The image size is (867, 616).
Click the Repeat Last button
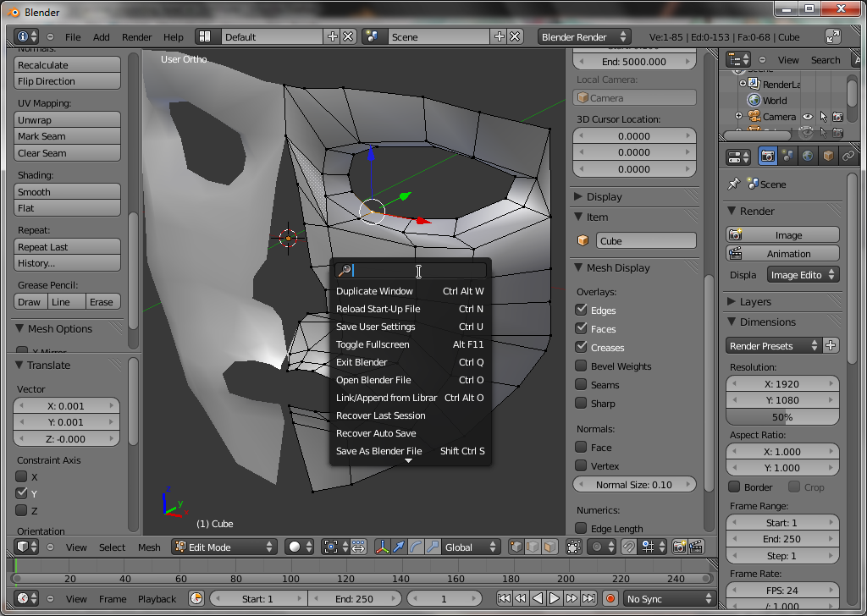tap(67, 247)
